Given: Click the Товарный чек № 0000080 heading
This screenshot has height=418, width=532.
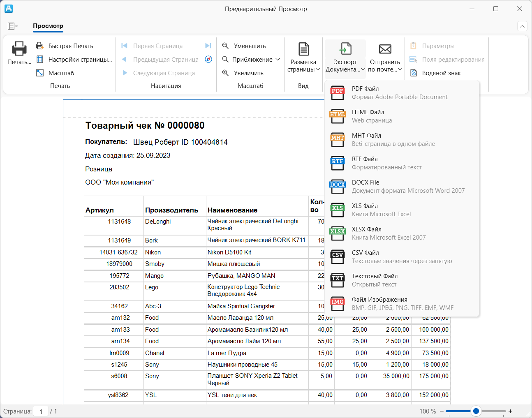Looking at the screenshot, I should click(145, 125).
